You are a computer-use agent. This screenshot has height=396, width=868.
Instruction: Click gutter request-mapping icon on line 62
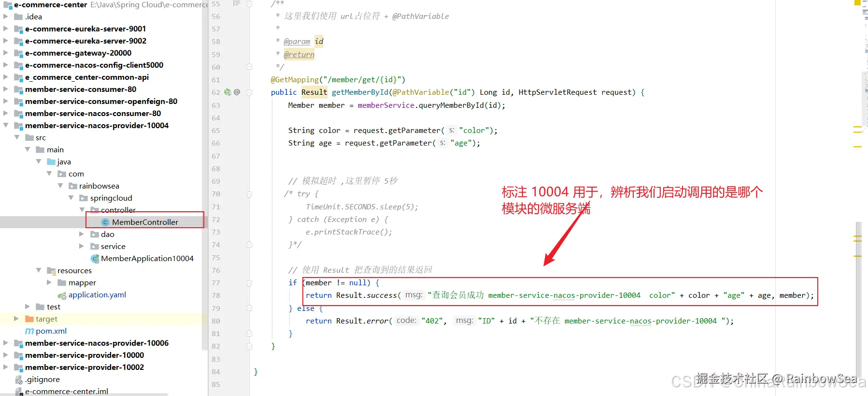tap(228, 92)
